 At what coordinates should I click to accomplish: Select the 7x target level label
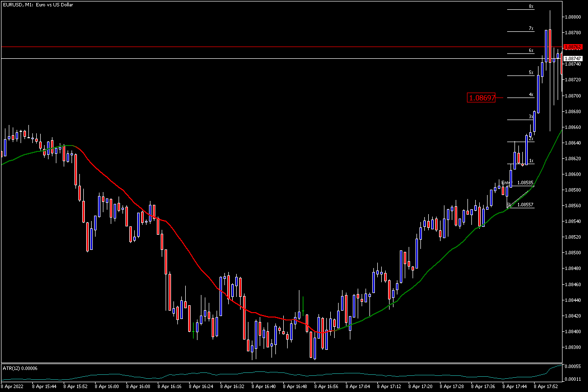click(x=531, y=28)
